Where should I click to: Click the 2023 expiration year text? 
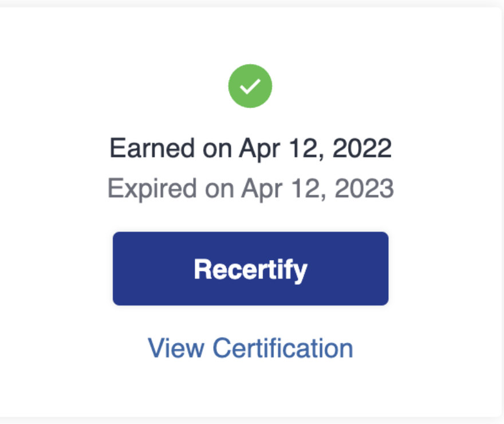pyautogui.click(x=364, y=189)
